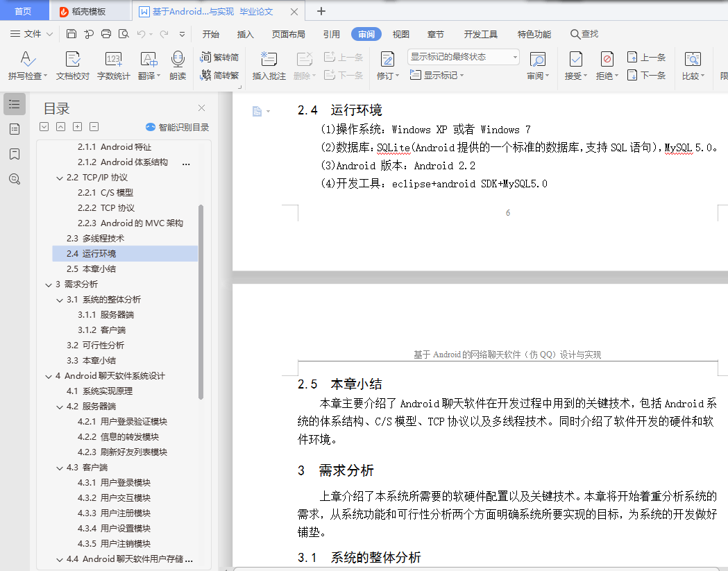Collapse the 3 需求分析 node

(49, 285)
